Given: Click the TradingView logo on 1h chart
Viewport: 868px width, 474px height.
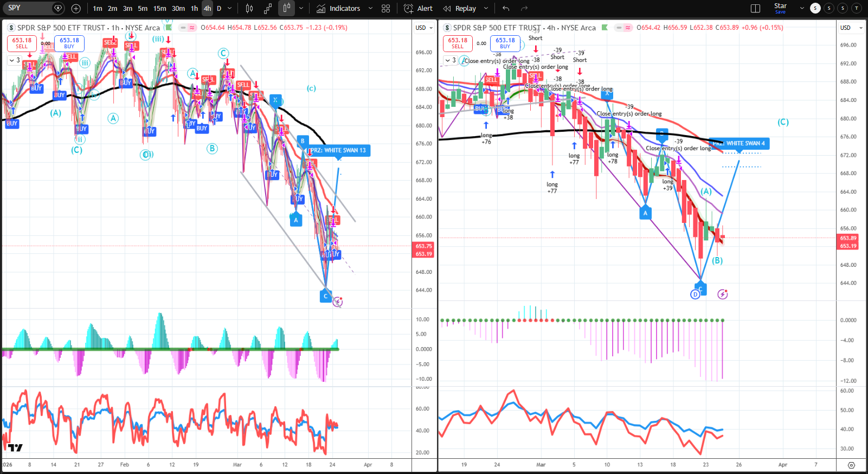Looking at the screenshot, I should click(15, 447).
